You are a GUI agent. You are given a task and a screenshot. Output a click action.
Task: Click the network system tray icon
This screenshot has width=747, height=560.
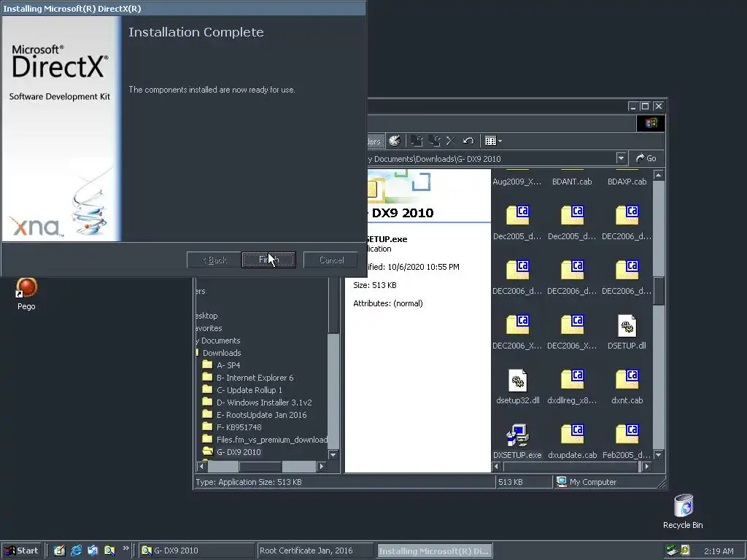click(672, 551)
